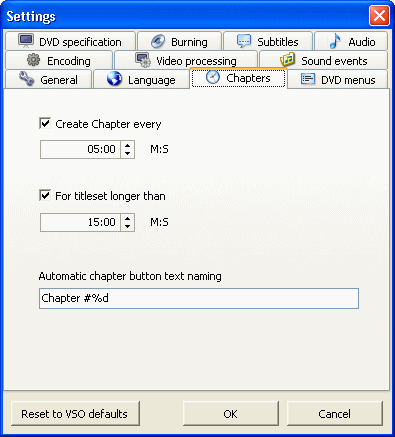395x437 pixels.
Task: Click the chapter button text naming field
Action: coord(199,298)
